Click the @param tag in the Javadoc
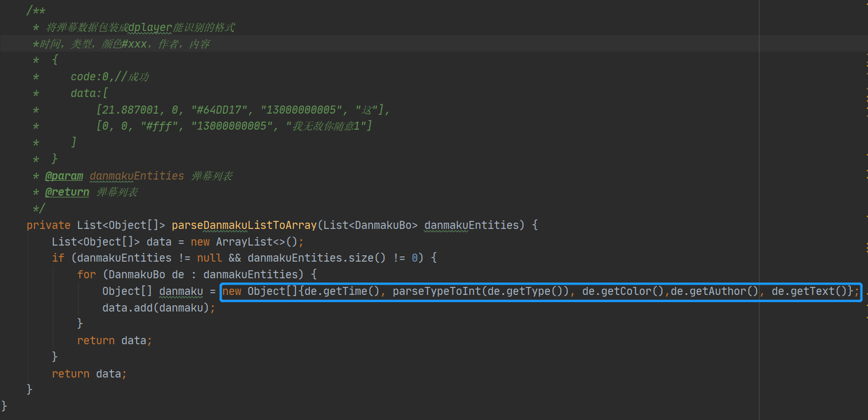 64,176
